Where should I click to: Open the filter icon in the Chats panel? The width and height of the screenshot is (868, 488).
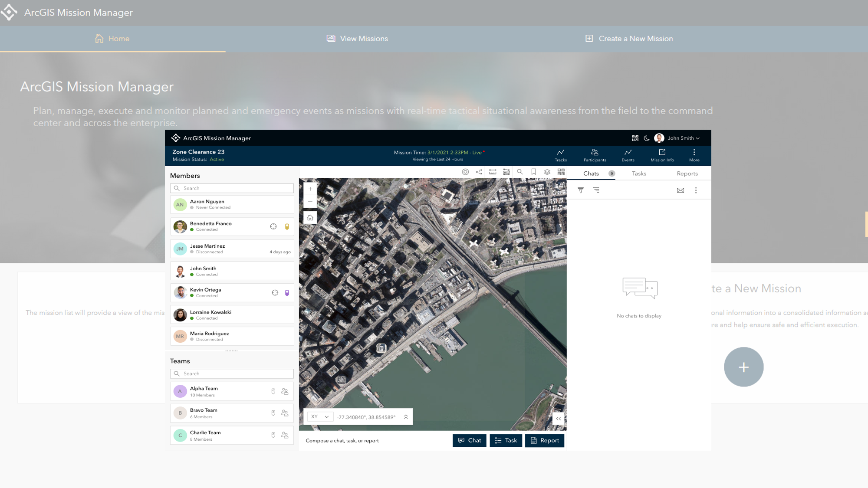click(580, 190)
